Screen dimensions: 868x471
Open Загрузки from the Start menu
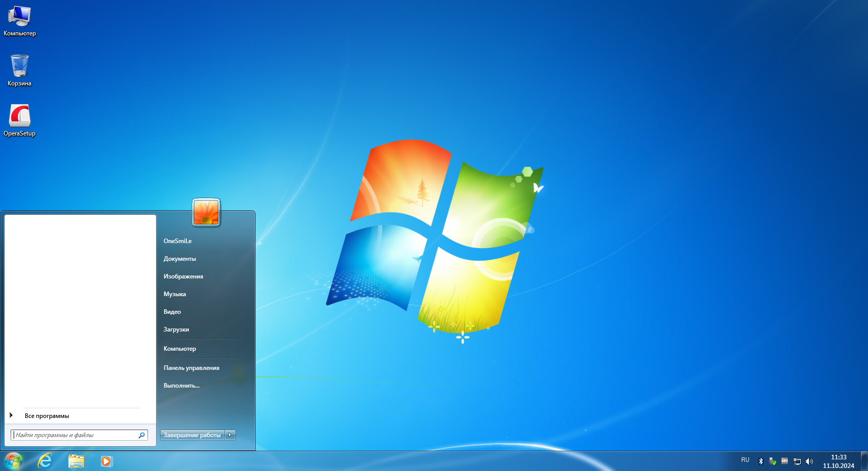(x=176, y=329)
